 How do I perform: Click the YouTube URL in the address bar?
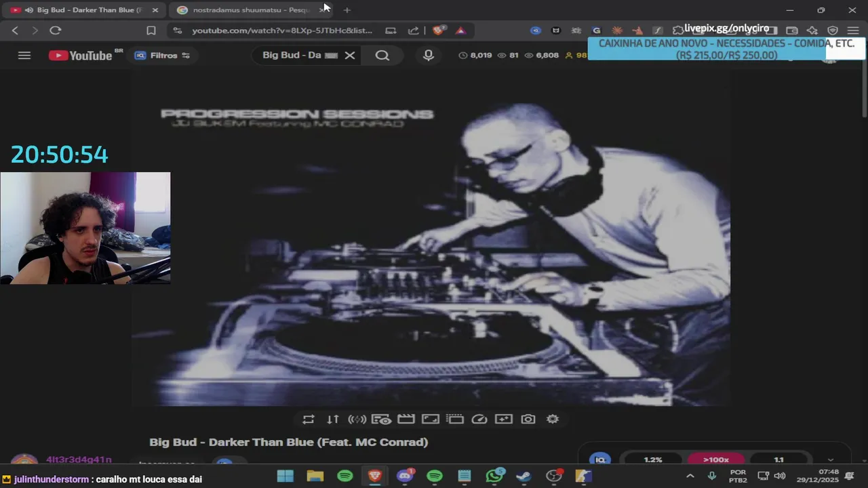tap(282, 30)
